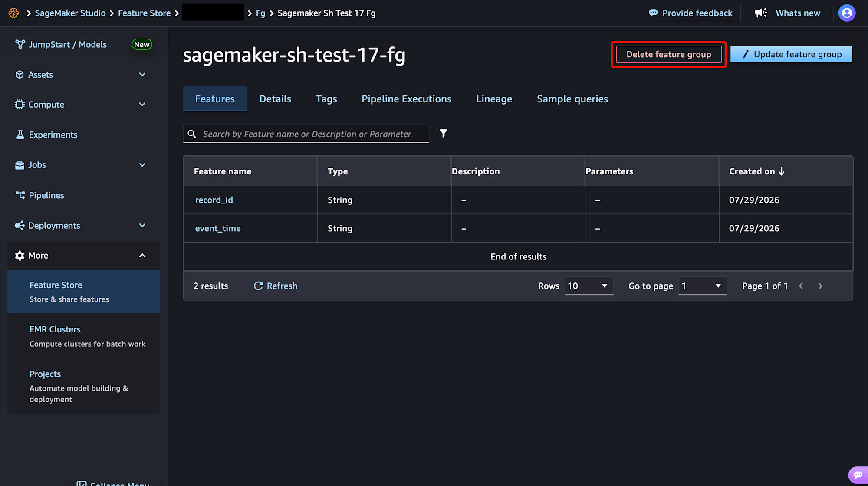Open the Lineage tab
Screen dimensions: 868x486
point(494,99)
